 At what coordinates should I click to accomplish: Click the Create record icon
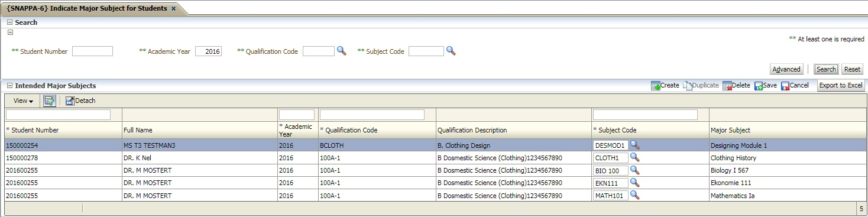click(656, 86)
